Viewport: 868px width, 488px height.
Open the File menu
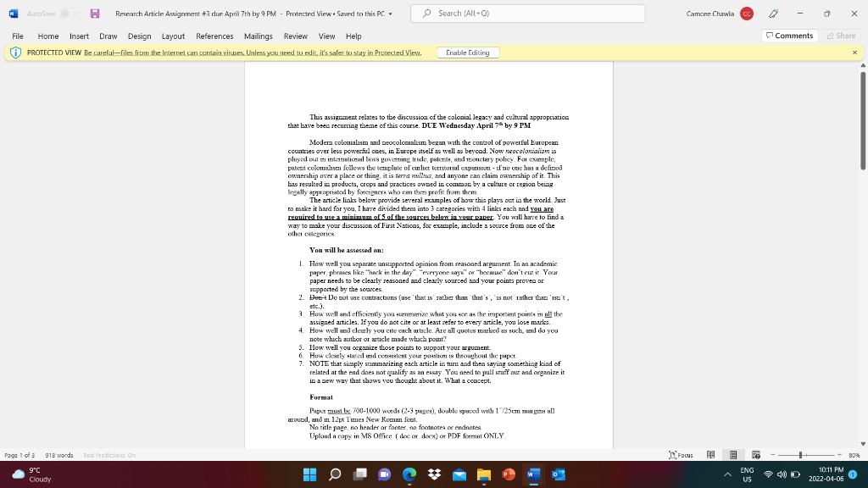pyautogui.click(x=16, y=36)
